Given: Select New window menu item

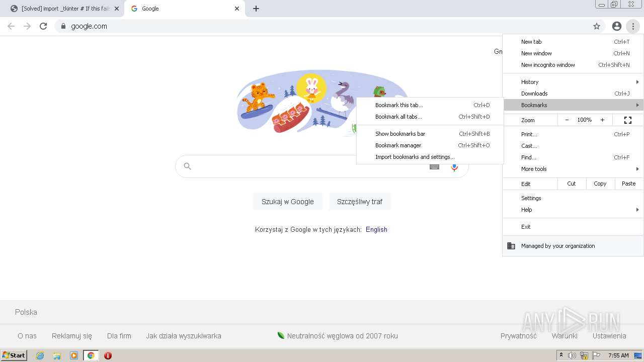Looking at the screenshot, I should point(573,53).
